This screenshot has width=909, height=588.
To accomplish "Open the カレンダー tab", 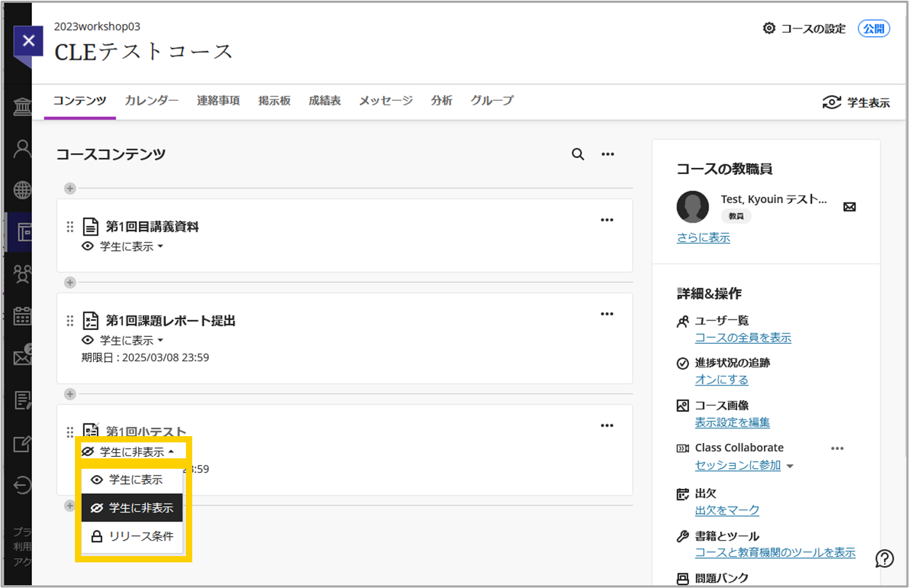I will point(152,101).
